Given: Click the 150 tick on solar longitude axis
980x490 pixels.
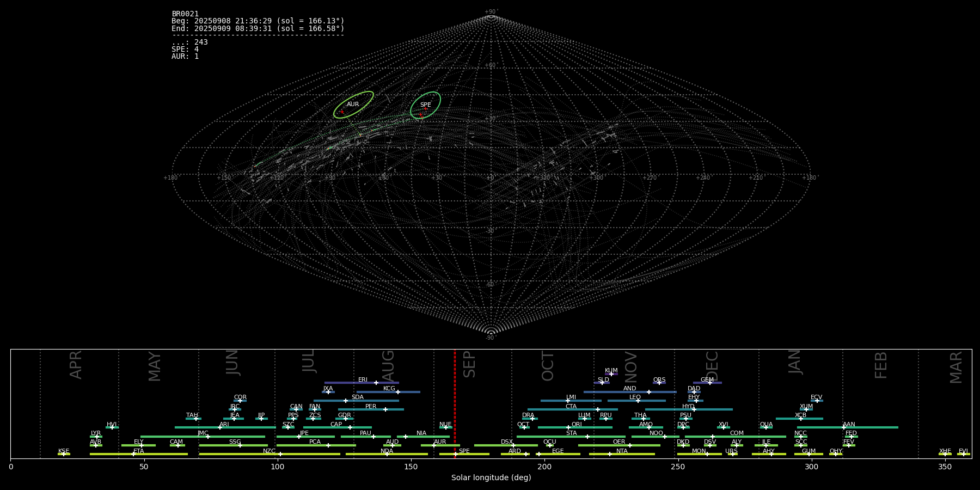Looking at the screenshot, I should (411, 467).
